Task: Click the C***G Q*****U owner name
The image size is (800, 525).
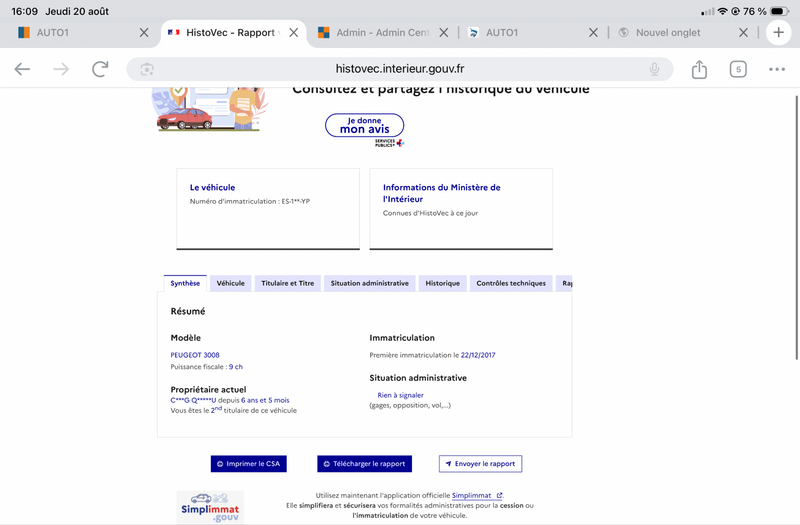Action: pyautogui.click(x=193, y=401)
